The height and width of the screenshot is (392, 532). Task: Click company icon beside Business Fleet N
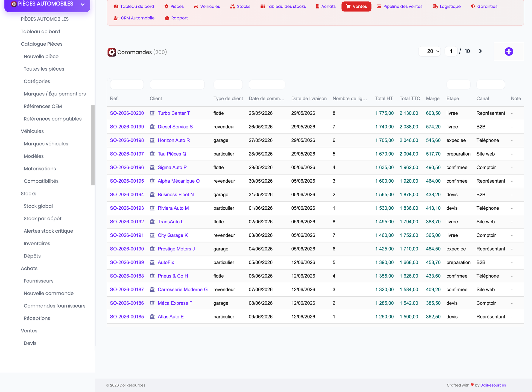click(152, 194)
